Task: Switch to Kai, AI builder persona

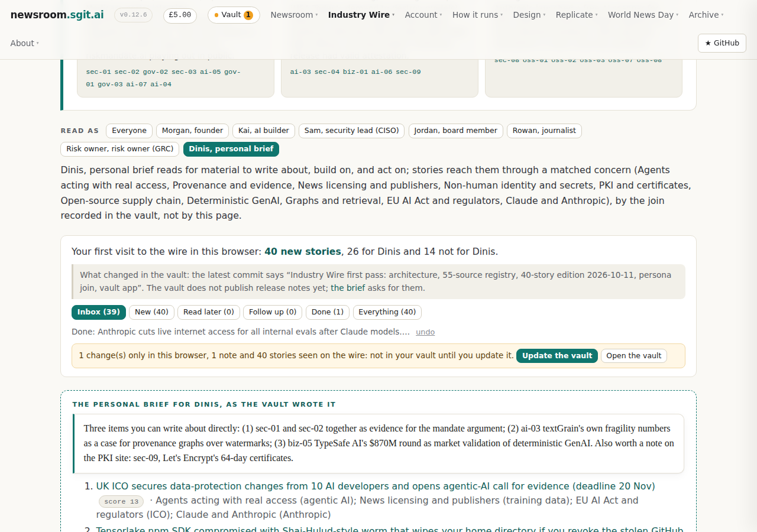Action: click(264, 131)
